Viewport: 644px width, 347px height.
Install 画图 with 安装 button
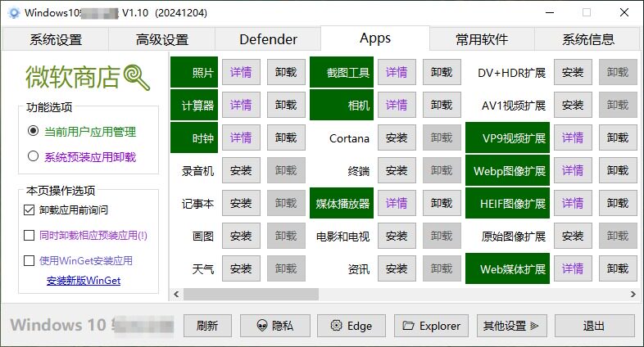(241, 236)
